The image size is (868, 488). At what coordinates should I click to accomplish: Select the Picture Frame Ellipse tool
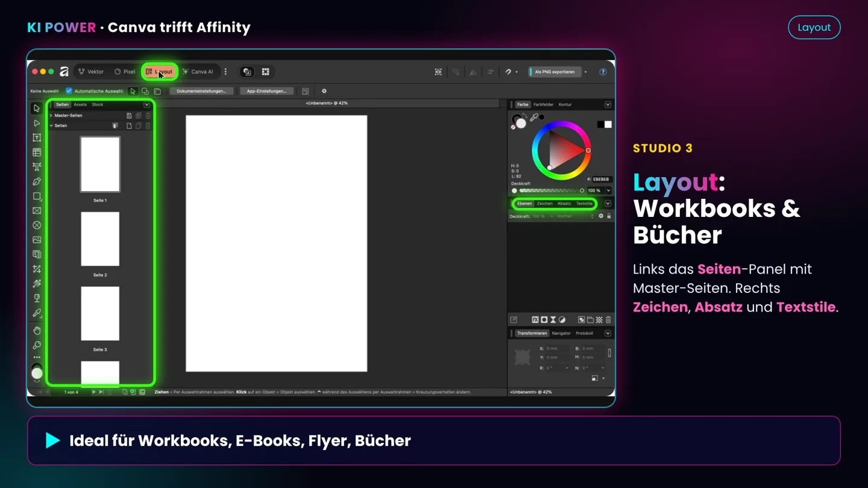pyautogui.click(x=37, y=225)
